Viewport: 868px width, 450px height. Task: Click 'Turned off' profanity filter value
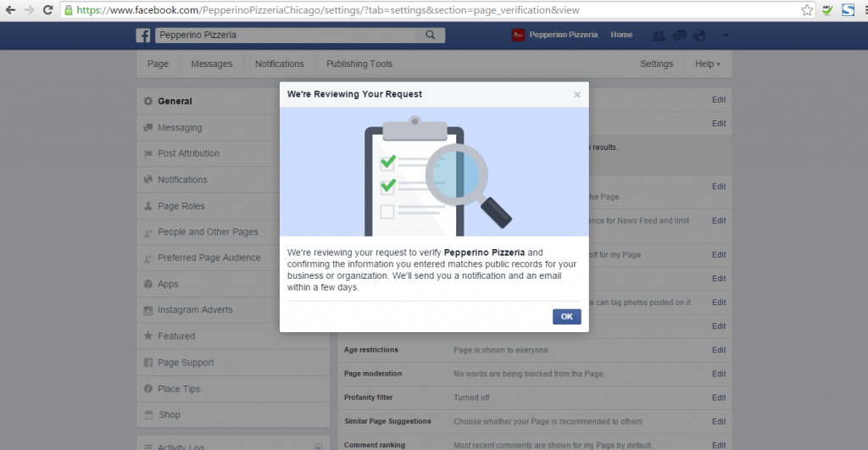(471, 397)
